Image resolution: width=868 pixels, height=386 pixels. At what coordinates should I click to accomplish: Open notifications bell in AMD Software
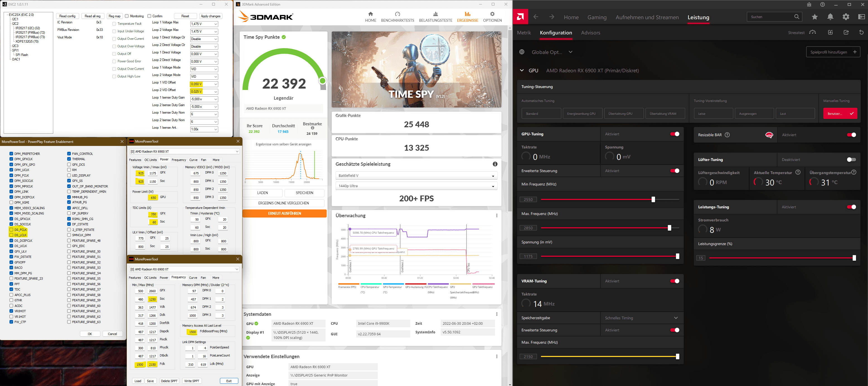click(830, 17)
